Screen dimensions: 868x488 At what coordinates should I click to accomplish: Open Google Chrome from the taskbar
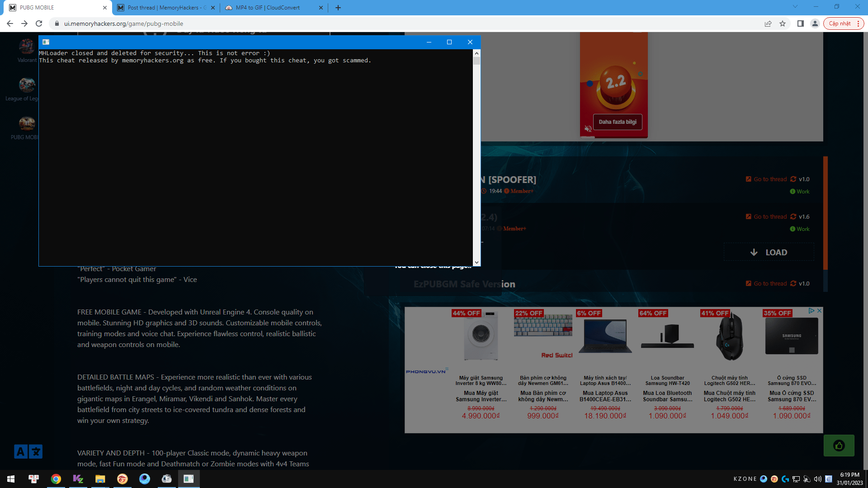pyautogui.click(x=56, y=479)
